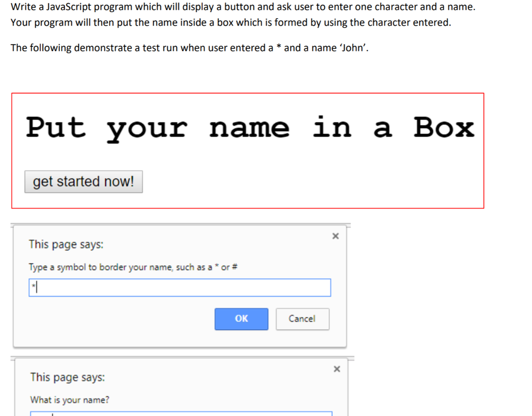Dismiss the symbol prompt dialog with its X

click(335, 236)
